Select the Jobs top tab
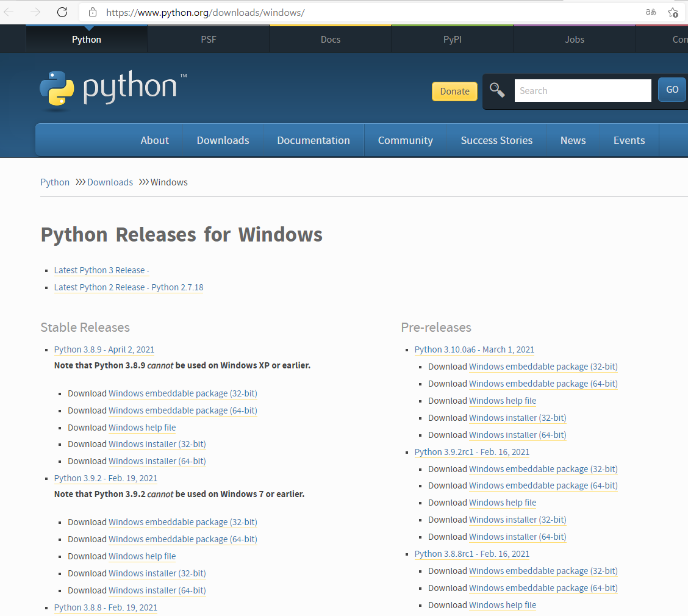 coord(575,40)
